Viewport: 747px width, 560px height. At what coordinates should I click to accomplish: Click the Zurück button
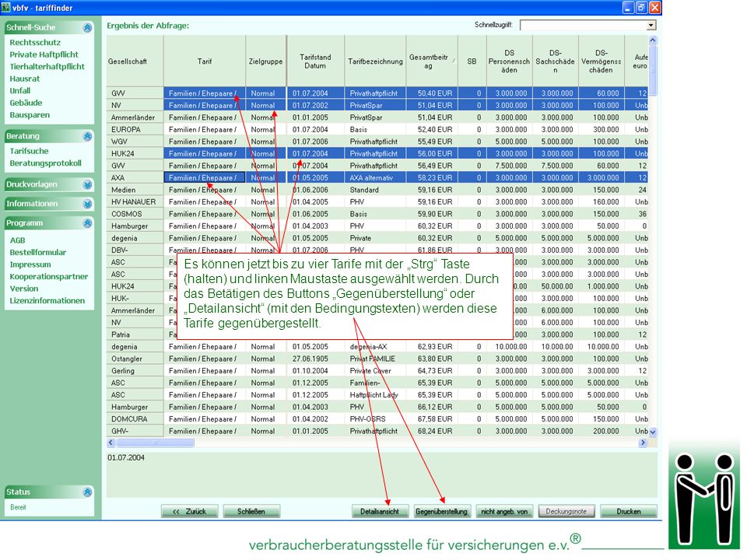coord(190,512)
